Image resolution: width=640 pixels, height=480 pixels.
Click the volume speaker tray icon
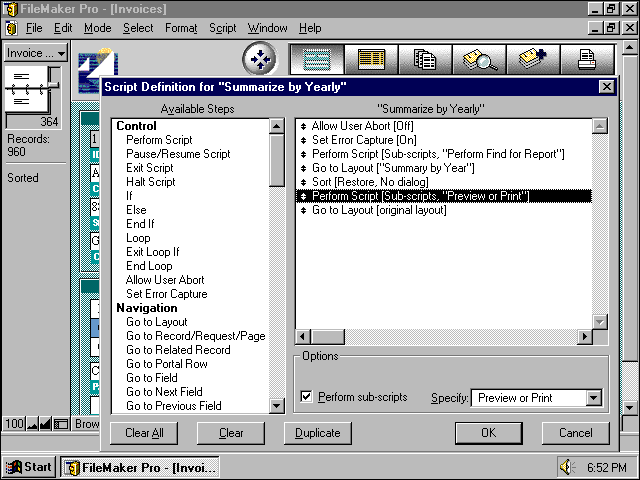coord(567,467)
